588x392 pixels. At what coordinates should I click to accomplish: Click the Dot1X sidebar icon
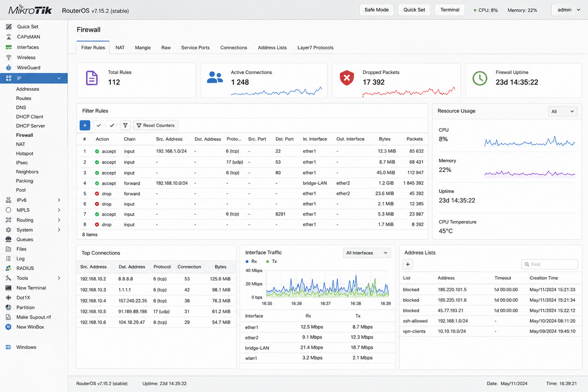9,298
